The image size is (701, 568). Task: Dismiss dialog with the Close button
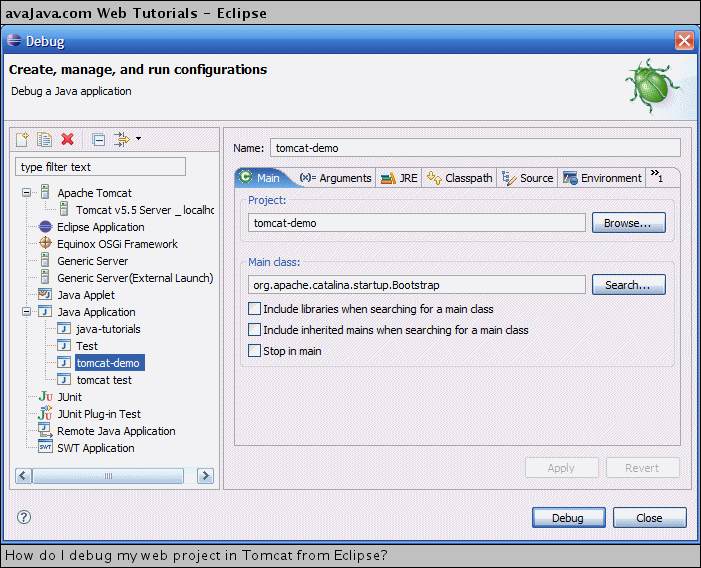point(649,518)
